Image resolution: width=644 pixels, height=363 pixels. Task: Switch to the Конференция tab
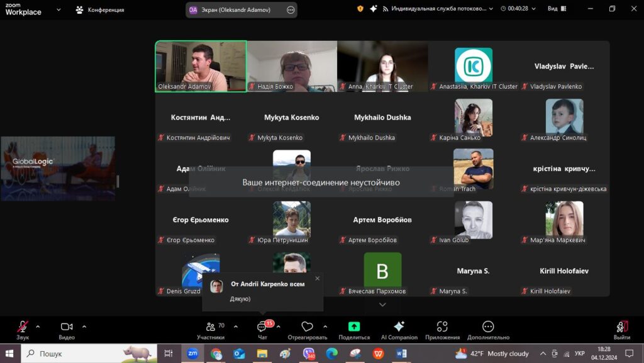(x=100, y=10)
